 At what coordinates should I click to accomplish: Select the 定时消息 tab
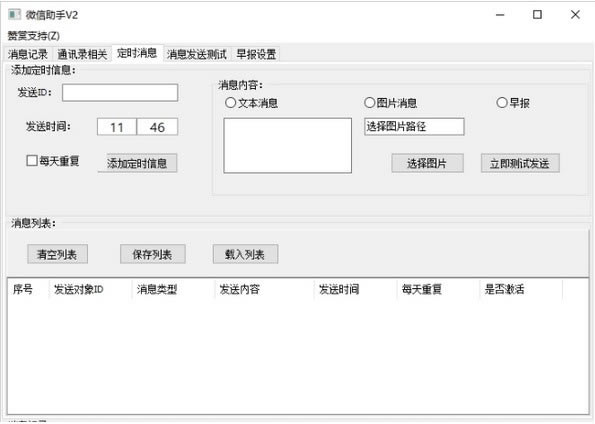[x=137, y=53]
